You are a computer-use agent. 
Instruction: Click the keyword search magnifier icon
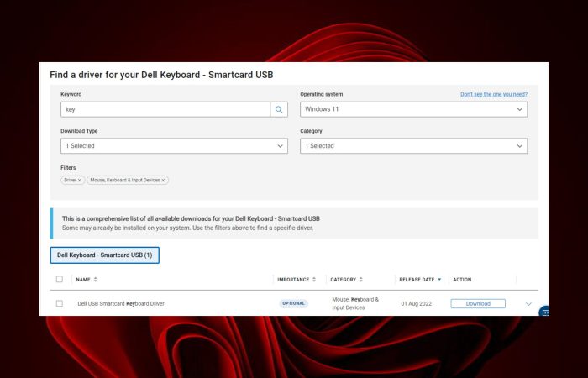tap(279, 109)
